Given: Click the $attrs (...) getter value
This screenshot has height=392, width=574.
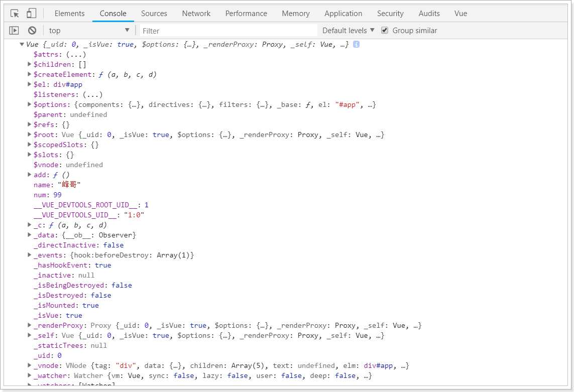Looking at the screenshot, I should (x=76, y=55).
